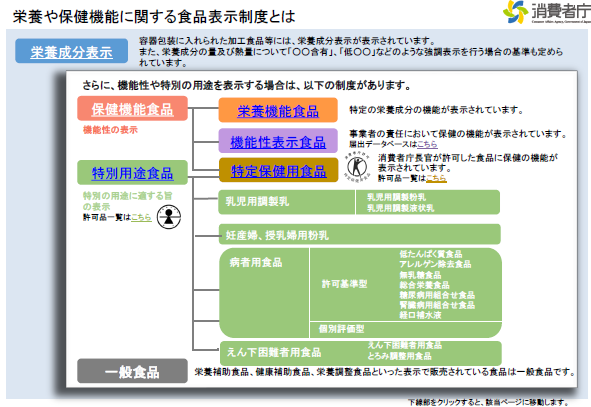Select the 妊産婦、授乳婦用粉乳 box

point(360,234)
